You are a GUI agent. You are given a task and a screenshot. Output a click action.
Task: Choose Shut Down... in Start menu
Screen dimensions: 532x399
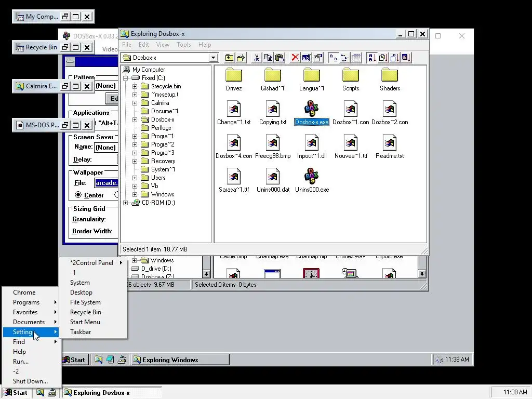(32, 381)
